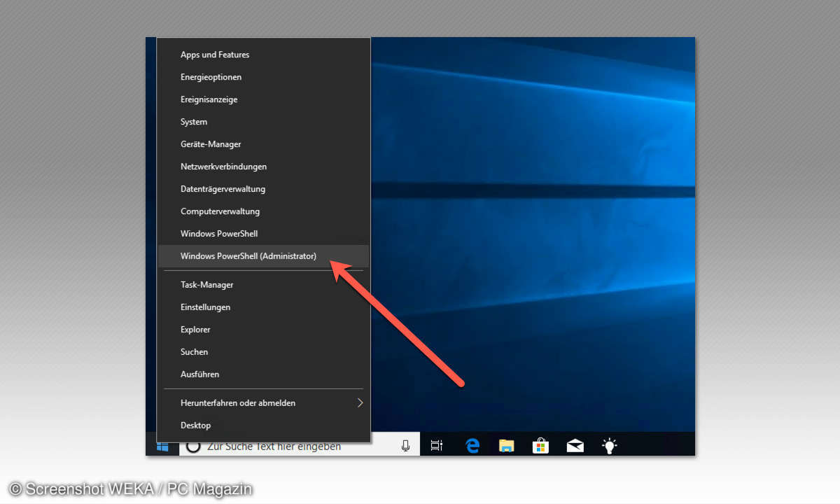The width and height of the screenshot is (840, 504).
Task: Click the Windows Start button
Action: [x=162, y=446]
